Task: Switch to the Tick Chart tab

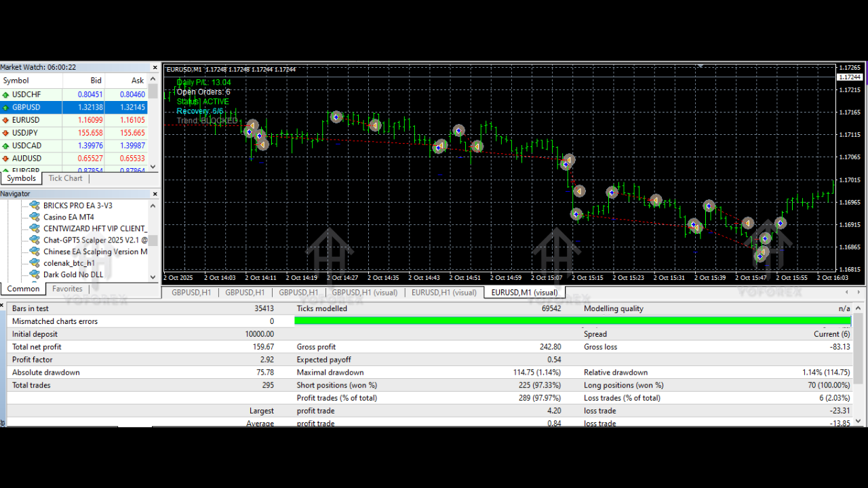Action: point(65,178)
